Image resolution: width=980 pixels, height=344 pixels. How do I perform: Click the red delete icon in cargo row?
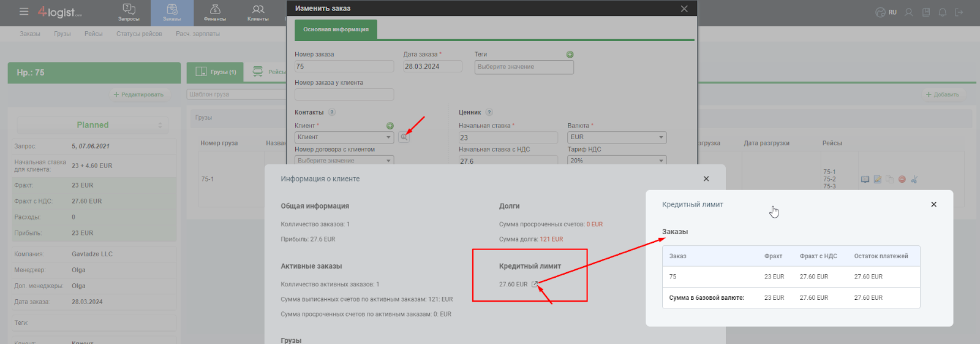tap(902, 179)
